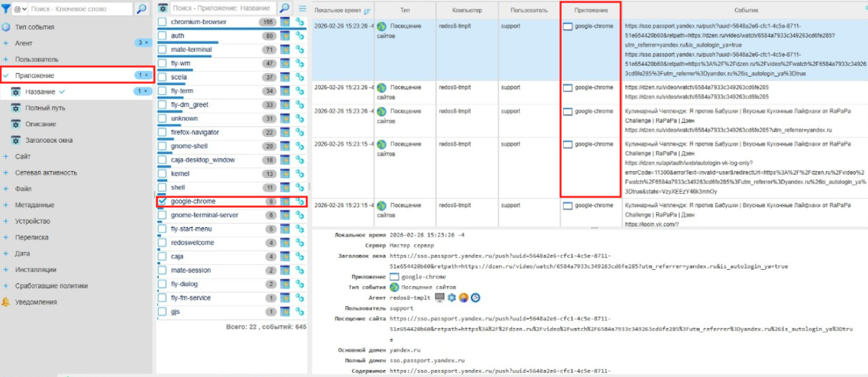The image size is (868, 377).
Task: Expand the Устройство filter group
Action: tap(6, 221)
